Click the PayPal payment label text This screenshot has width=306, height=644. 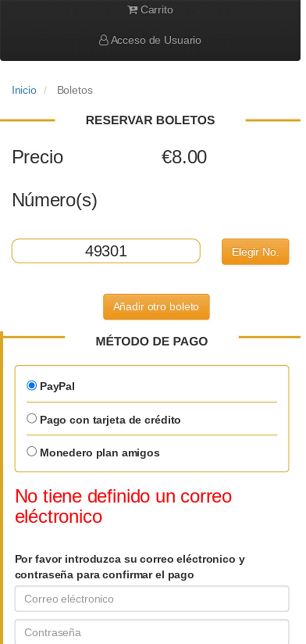point(57,386)
